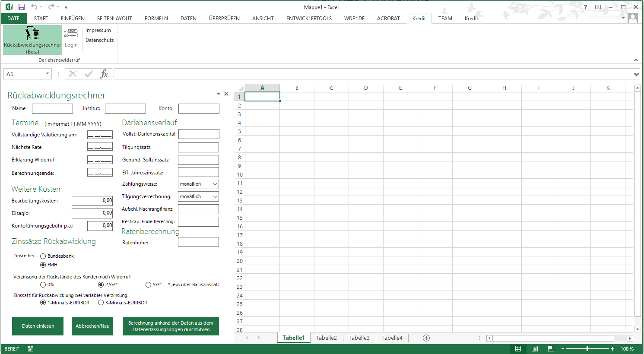Click the Erklärung Widerruf date field
The image size is (644, 354).
pyautogui.click(x=100, y=160)
